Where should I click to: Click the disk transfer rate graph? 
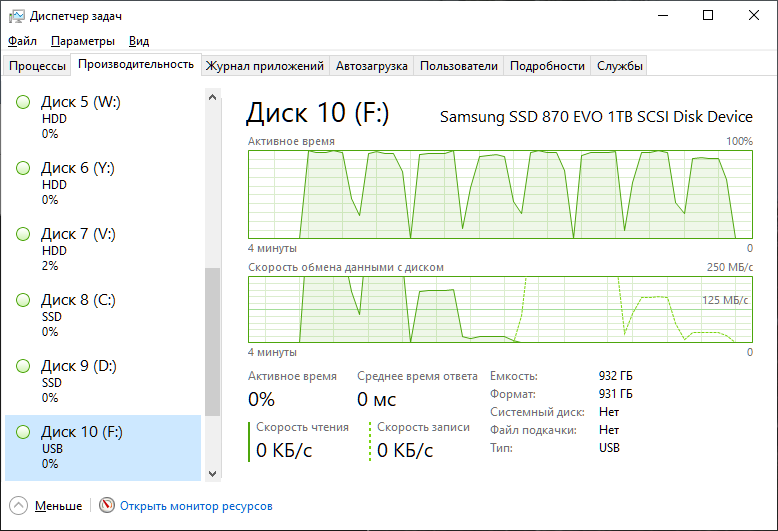pos(500,308)
